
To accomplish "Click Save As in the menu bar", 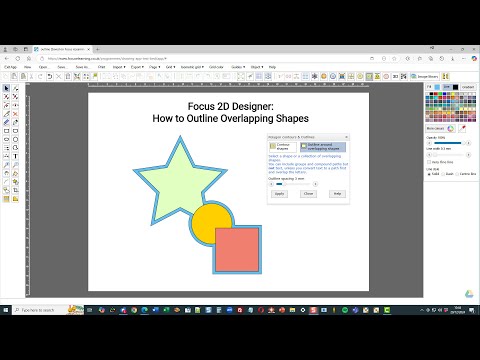I will (82, 67).
